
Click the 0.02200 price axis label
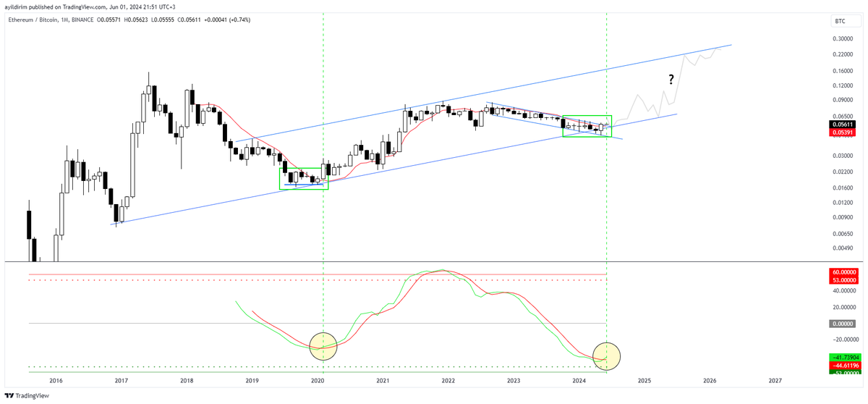click(x=843, y=172)
